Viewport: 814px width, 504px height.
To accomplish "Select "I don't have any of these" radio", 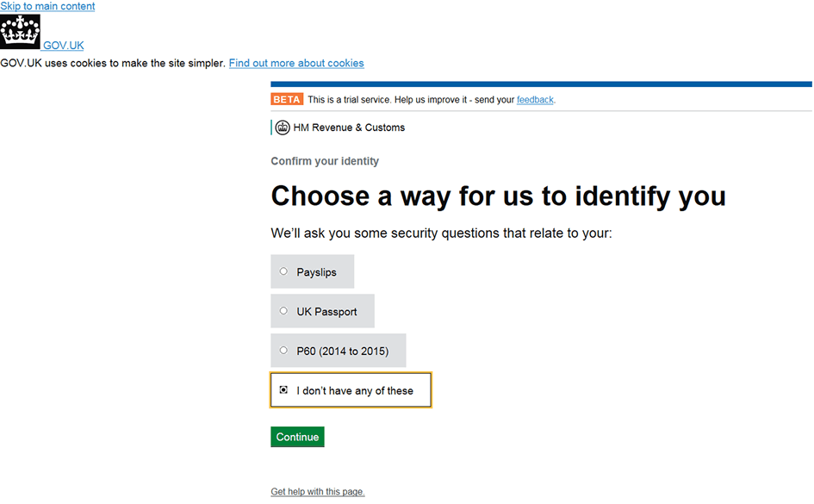I will [283, 389].
